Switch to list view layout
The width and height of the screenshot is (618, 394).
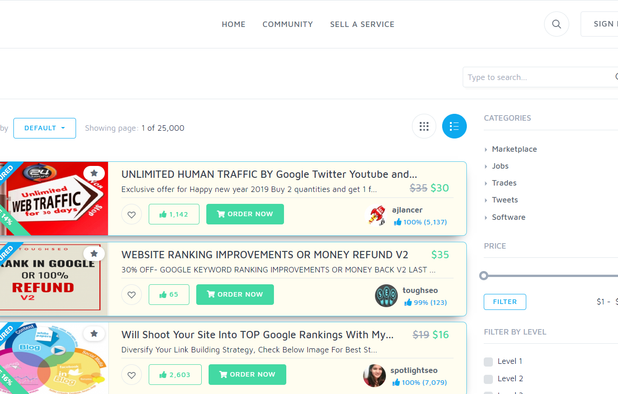pyautogui.click(x=454, y=126)
